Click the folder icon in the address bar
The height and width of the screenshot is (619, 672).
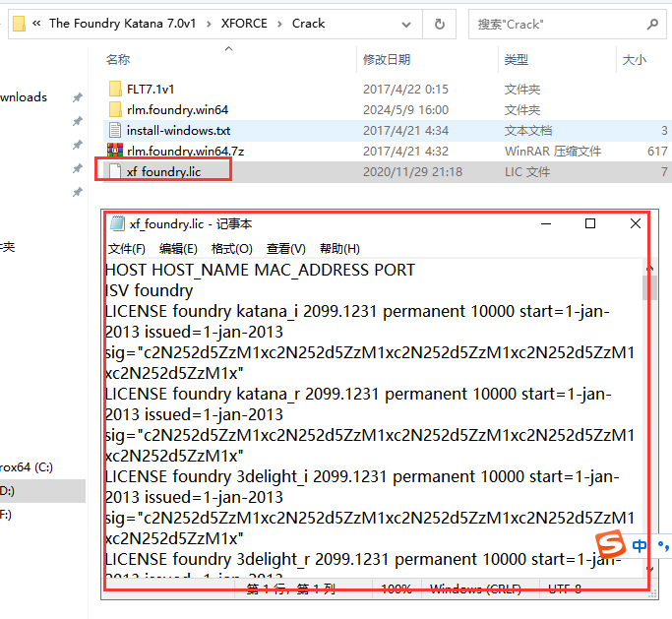tap(19, 24)
